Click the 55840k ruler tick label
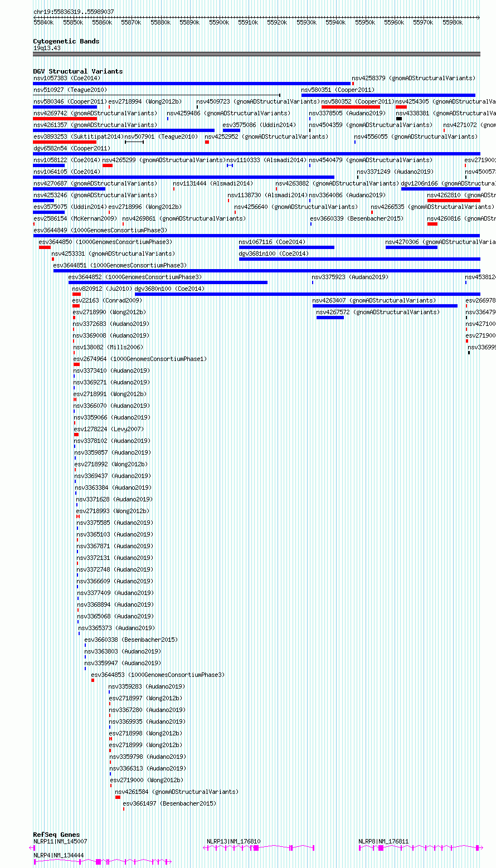This screenshot has height=868, width=496. [43, 22]
